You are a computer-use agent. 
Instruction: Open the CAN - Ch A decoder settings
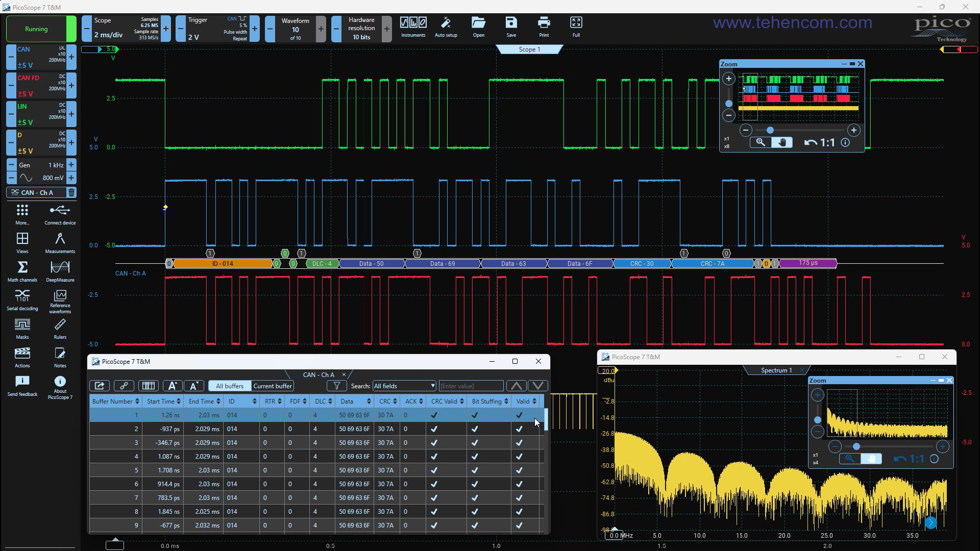36,192
